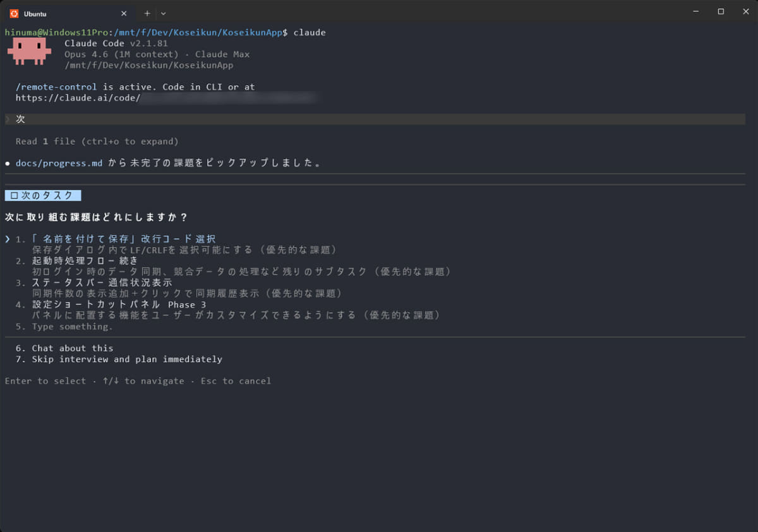Click the 「次のタスク」 header label
The image size is (758, 532).
point(43,195)
